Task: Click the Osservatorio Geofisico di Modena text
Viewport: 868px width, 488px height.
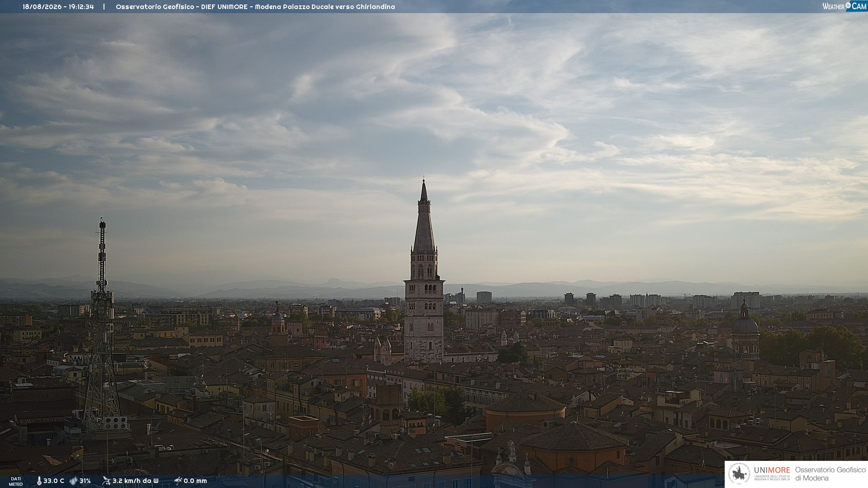Action: pyautogui.click(x=830, y=474)
